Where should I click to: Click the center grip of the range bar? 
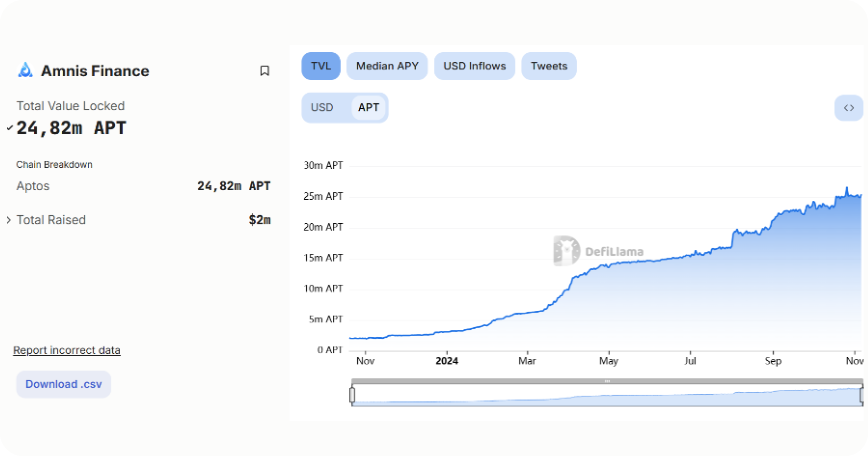click(x=607, y=381)
